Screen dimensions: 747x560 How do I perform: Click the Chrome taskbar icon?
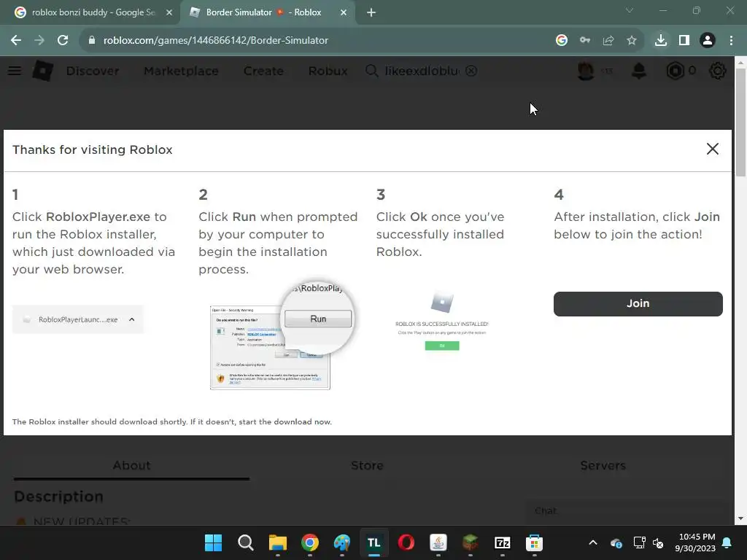[x=309, y=542]
